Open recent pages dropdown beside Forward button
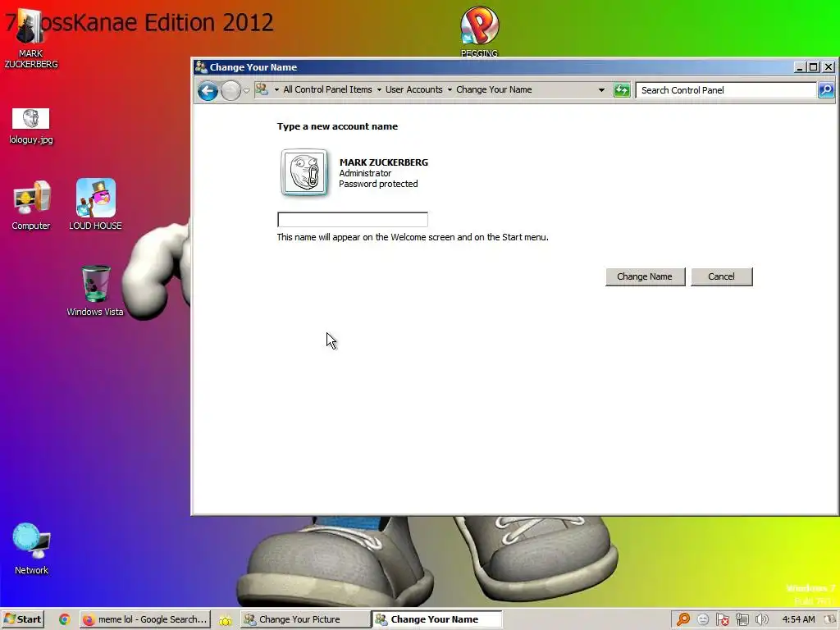The image size is (840, 630). click(246, 90)
